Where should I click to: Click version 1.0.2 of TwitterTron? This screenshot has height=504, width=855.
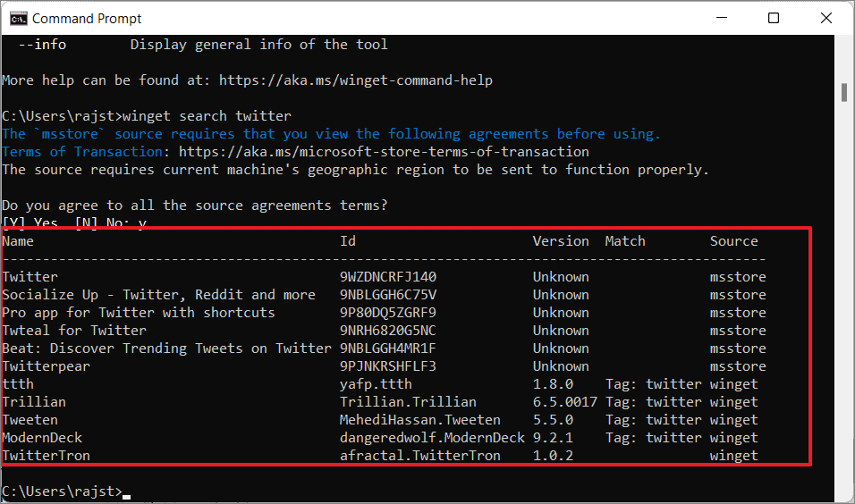[553, 456]
